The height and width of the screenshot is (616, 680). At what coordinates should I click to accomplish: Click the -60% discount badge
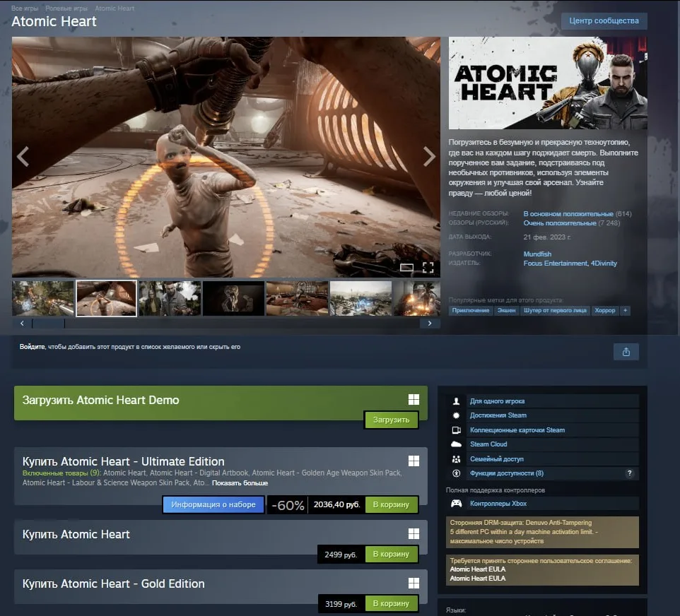point(288,504)
